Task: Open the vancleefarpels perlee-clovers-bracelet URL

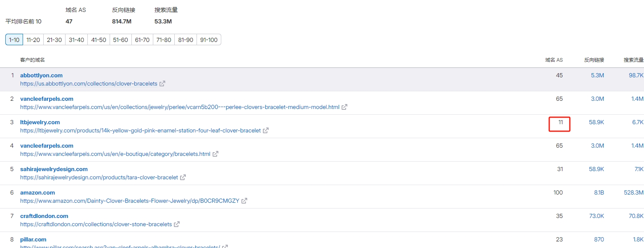Action: point(180,107)
